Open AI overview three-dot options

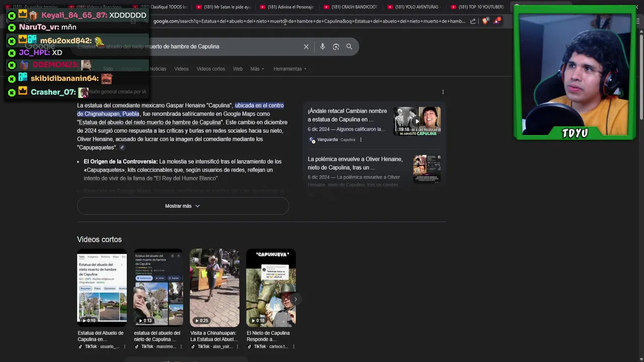point(443,92)
